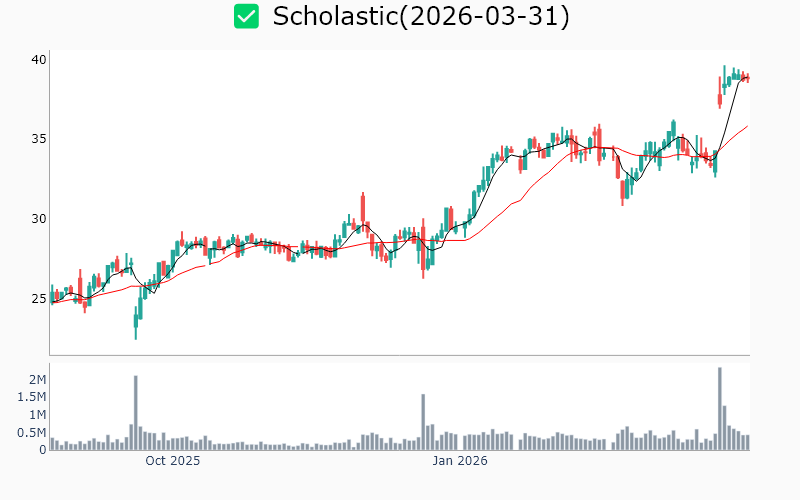Click the 40 price axis label
Image resolution: width=800 pixels, height=500 pixels.
point(38,60)
